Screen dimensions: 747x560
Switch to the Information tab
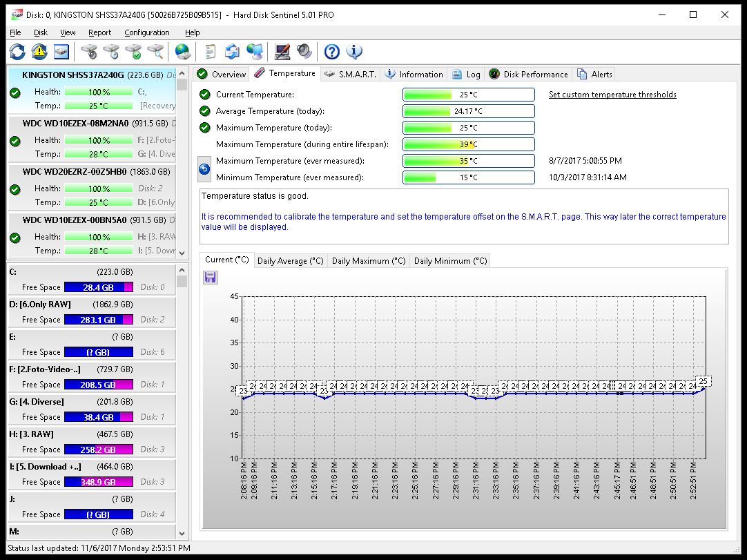414,75
